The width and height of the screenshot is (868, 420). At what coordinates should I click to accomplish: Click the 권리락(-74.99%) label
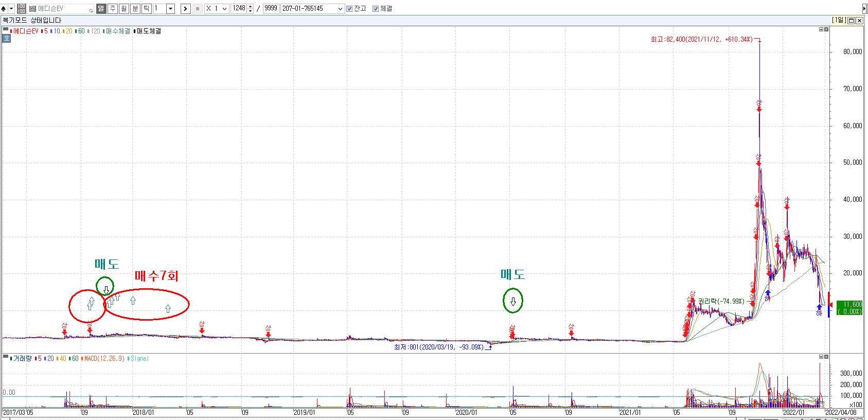point(721,301)
